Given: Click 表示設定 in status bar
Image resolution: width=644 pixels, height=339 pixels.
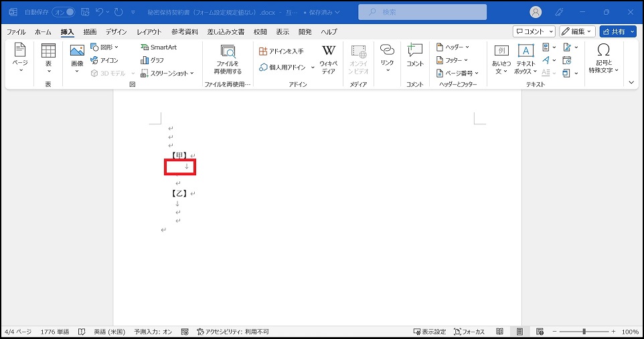Looking at the screenshot, I should [x=430, y=332].
